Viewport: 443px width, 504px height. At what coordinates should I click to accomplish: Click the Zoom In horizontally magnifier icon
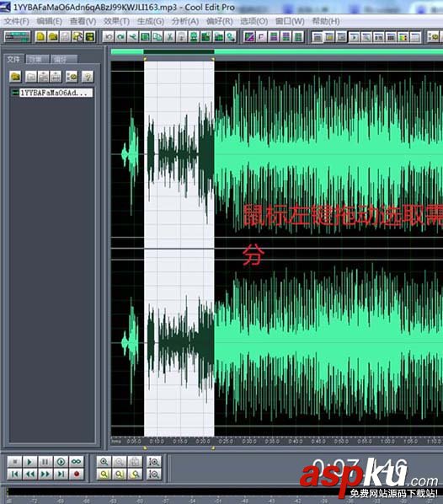coord(104,462)
